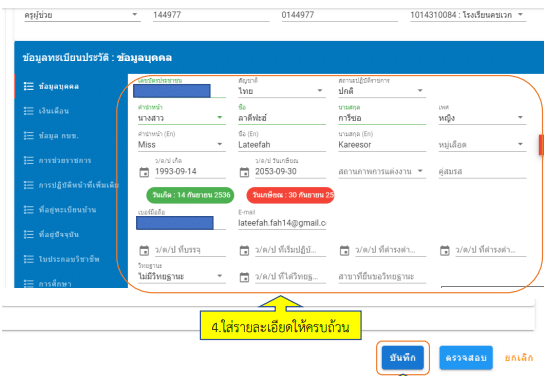Open ใบประกอบวิชาชีพ sidebar item

69,259
